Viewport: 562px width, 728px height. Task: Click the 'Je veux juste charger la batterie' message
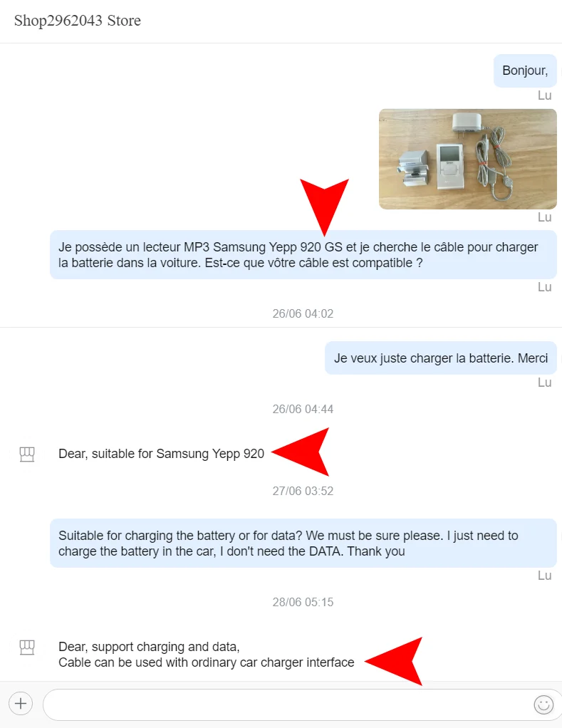pyautogui.click(x=440, y=358)
